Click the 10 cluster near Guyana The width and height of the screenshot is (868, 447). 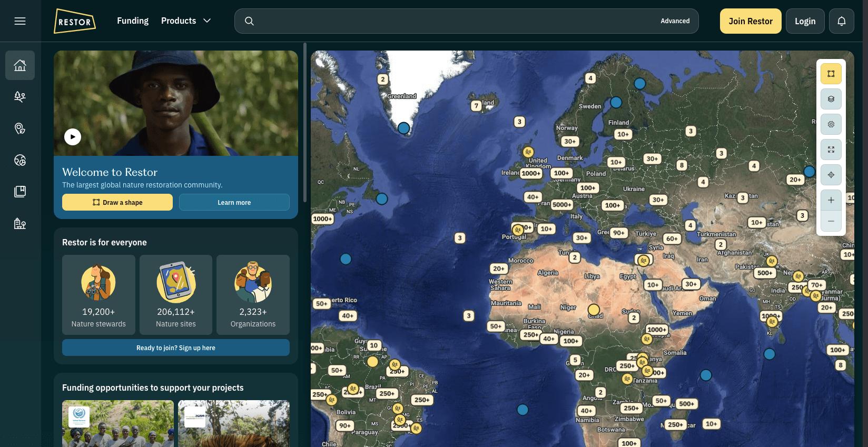click(374, 345)
